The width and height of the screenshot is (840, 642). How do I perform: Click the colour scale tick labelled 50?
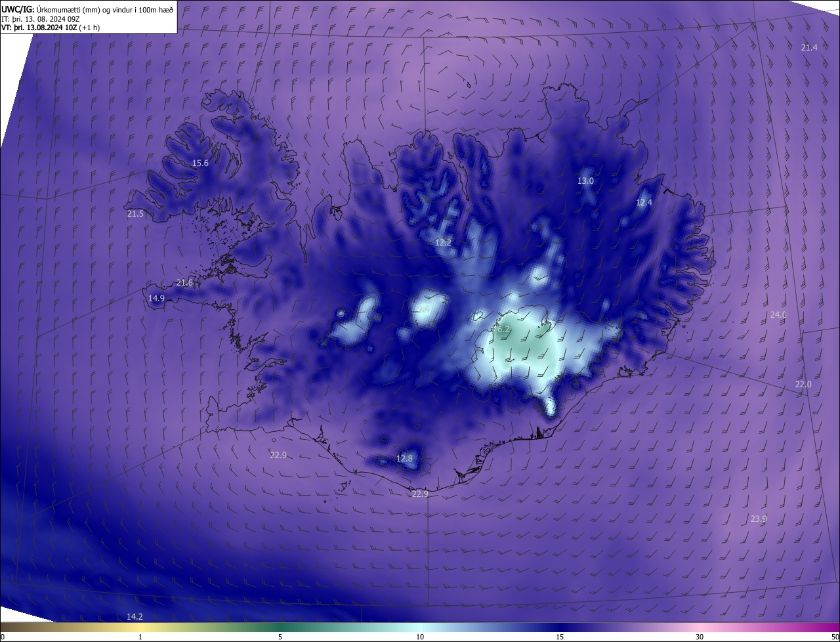[x=835, y=637]
